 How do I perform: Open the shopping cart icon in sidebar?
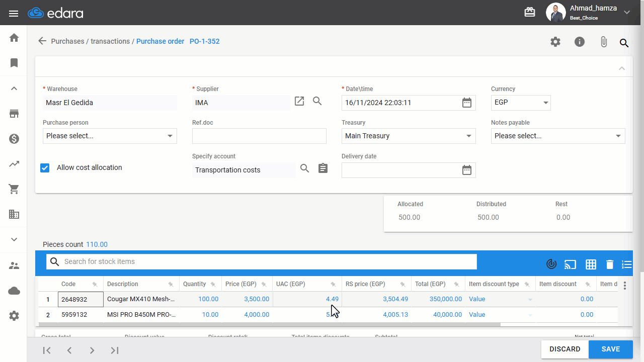(14, 189)
